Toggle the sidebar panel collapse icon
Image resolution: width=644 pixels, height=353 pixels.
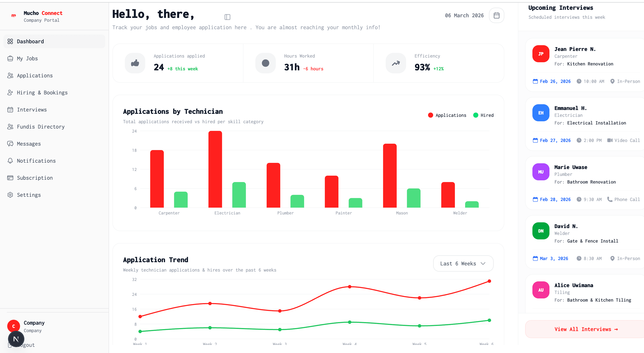pyautogui.click(x=227, y=17)
